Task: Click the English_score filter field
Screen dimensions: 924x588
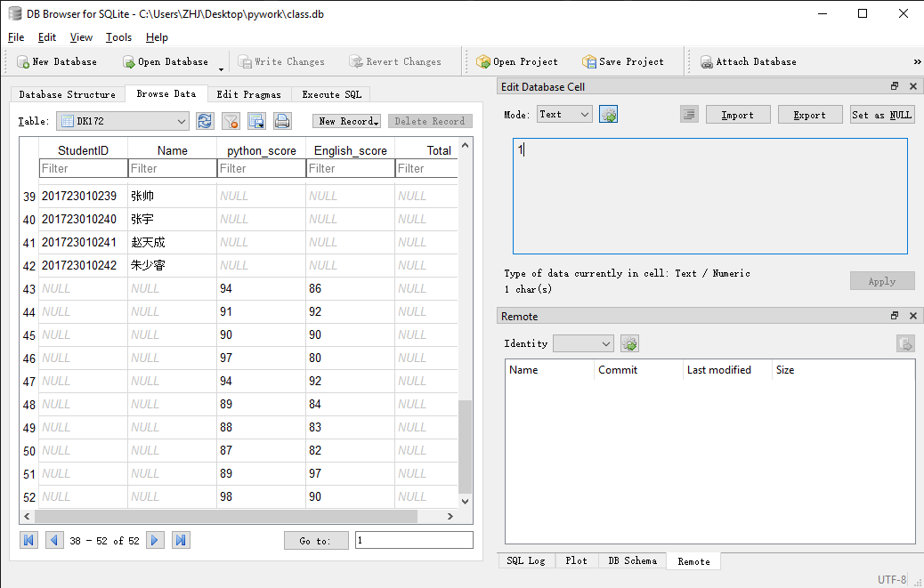Action: (351, 168)
